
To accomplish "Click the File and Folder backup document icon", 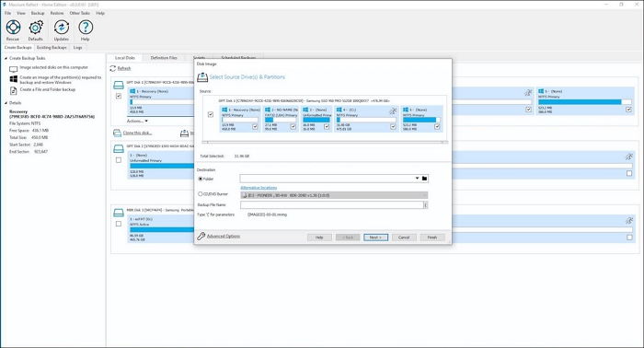I will pyautogui.click(x=14, y=90).
